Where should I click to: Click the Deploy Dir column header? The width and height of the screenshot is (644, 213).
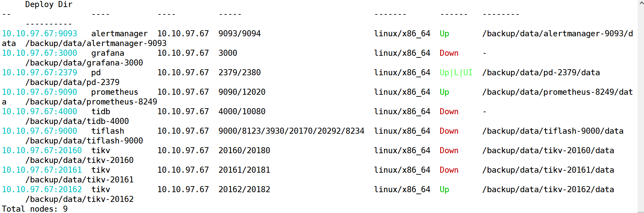pyautogui.click(x=49, y=4)
